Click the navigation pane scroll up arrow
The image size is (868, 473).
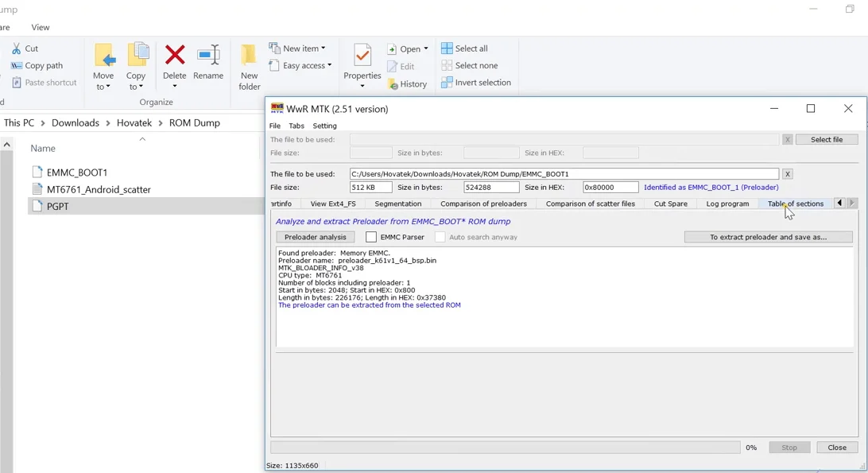pos(6,145)
